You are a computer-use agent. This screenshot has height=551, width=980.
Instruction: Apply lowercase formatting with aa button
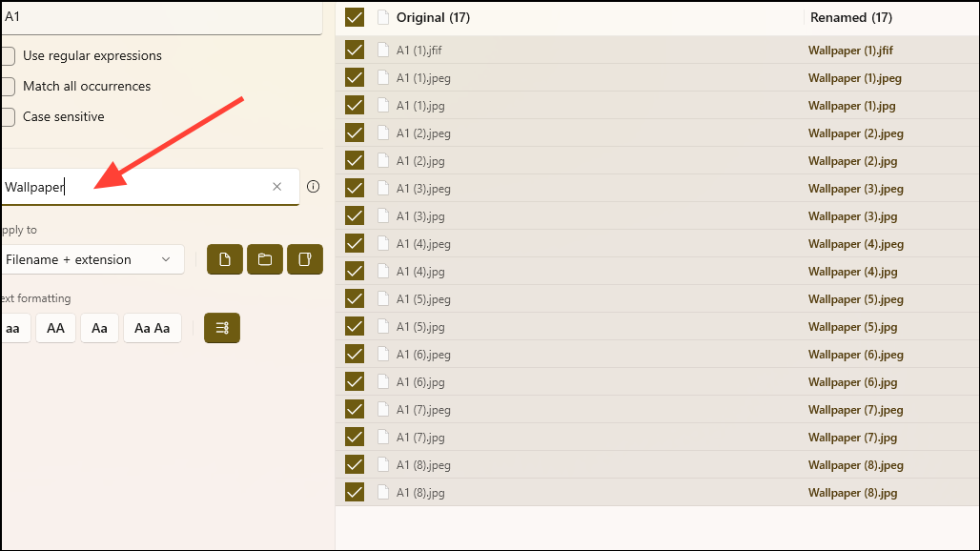[x=13, y=327]
